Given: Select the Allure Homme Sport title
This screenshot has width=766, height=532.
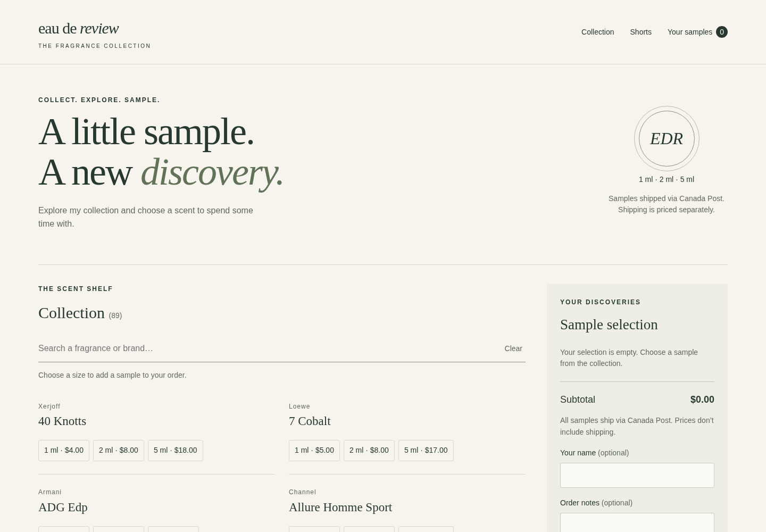Looking at the screenshot, I should [340, 507].
